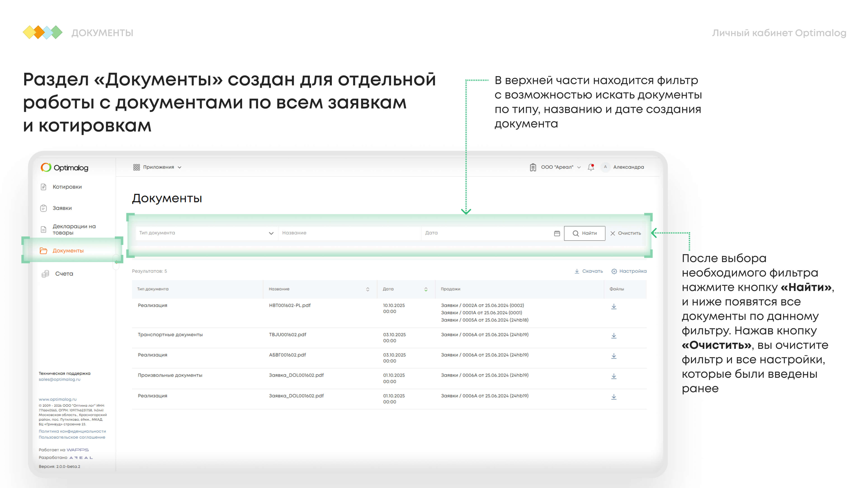Image resolution: width=868 pixels, height=488 pixels.
Task: Download the TBJU001602.pdf file
Action: coord(614,336)
